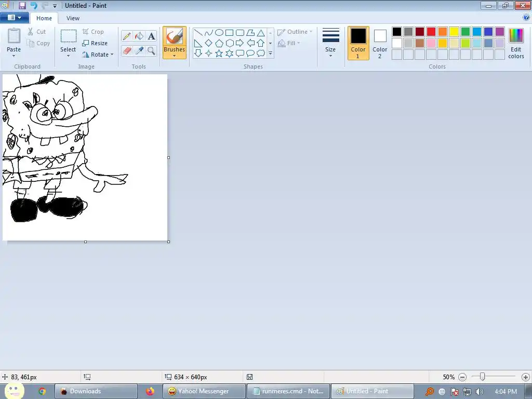
Task: Open the Paste dropdown arrow
Action: coord(14,56)
